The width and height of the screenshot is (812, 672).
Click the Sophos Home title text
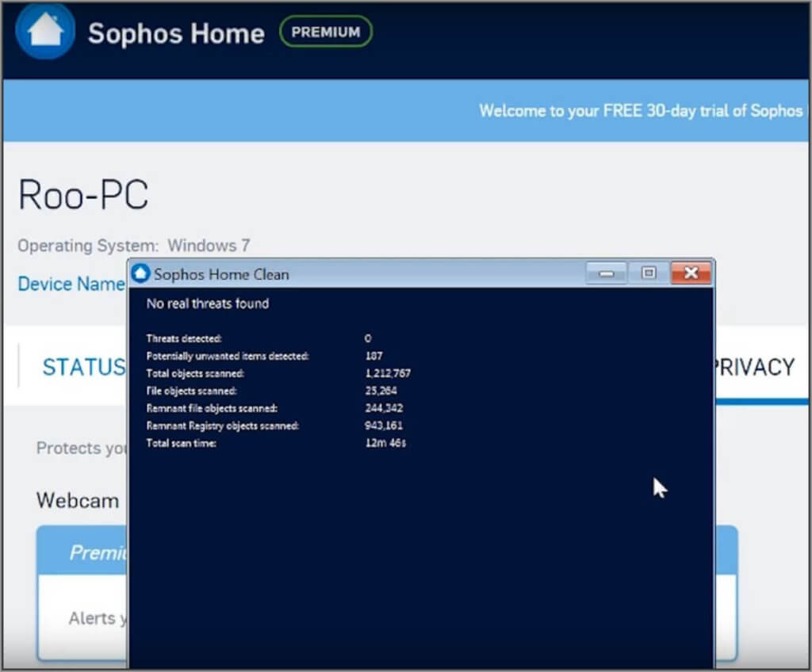(x=176, y=33)
